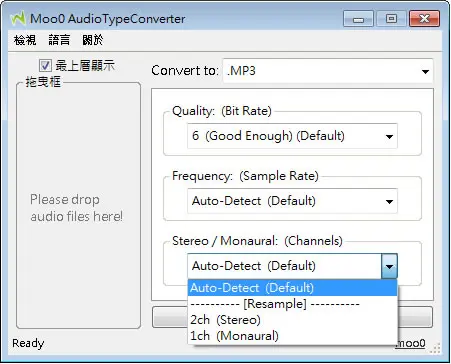Select 1ch (Monaural) option
Viewport: 451px width, 364px height.
pos(293,336)
